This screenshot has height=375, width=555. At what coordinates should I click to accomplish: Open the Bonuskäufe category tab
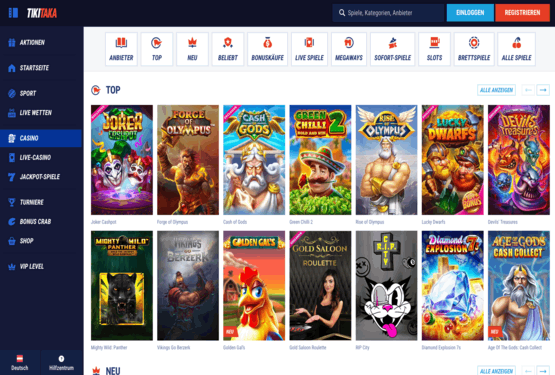(268, 49)
